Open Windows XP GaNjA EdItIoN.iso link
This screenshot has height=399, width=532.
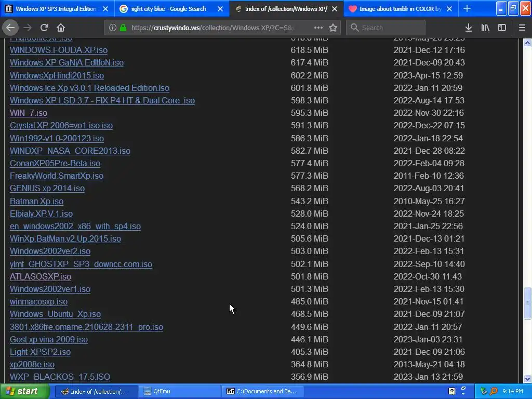pyautogui.click(x=66, y=63)
